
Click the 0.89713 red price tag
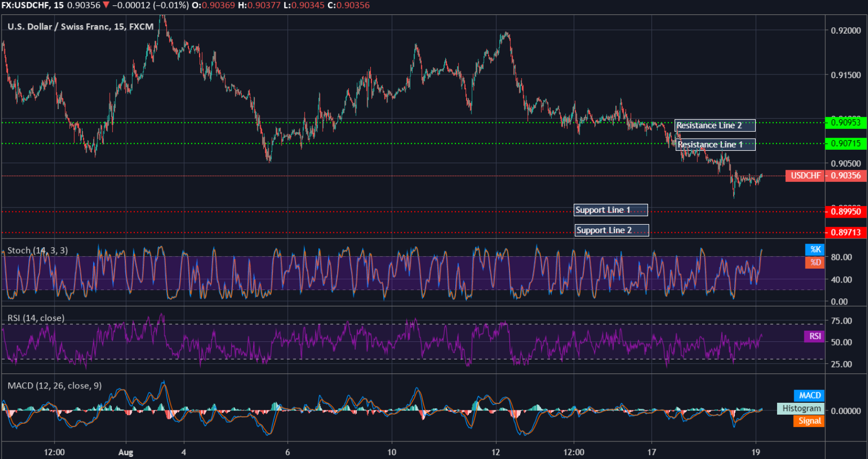click(846, 232)
